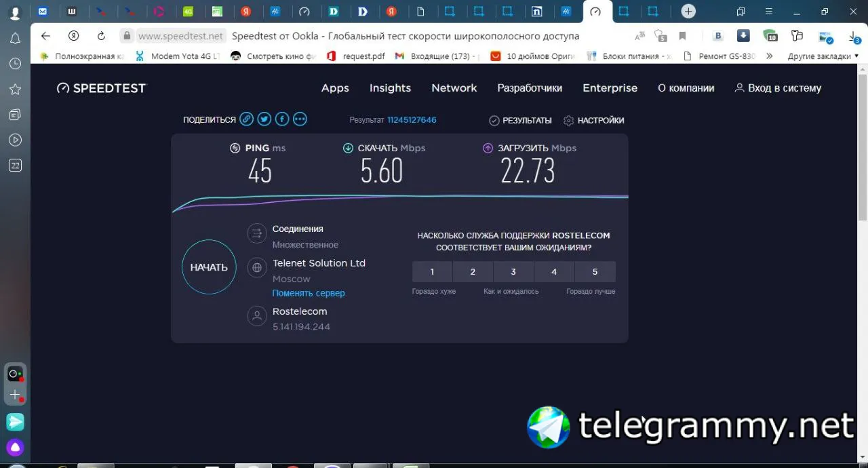Open the tab counter showing 22 in sidebar
Image resolution: width=868 pixels, height=468 pixels.
pos(15,165)
